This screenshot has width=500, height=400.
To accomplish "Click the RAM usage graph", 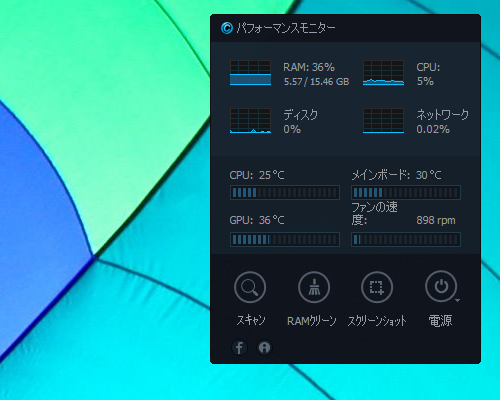I will click(x=250, y=73).
